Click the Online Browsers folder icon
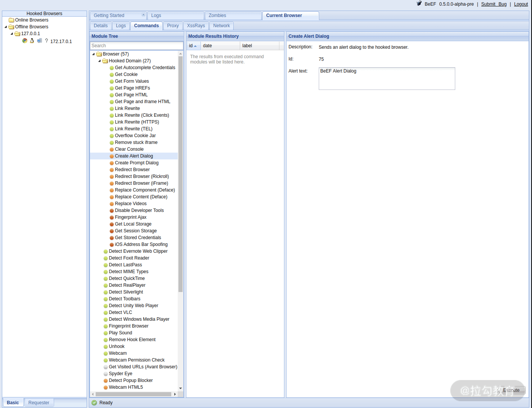Viewport: 532px width, 408px height. pyautogui.click(x=11, y=20)
